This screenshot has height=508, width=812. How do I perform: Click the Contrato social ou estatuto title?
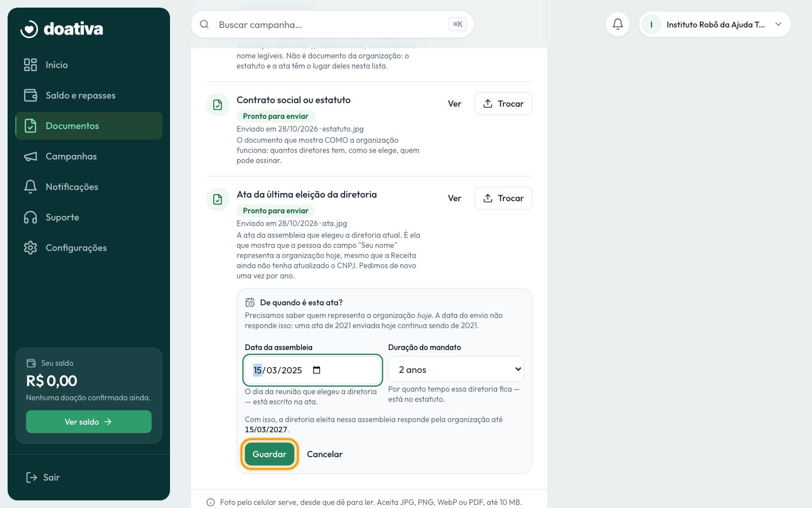point(293,100)
